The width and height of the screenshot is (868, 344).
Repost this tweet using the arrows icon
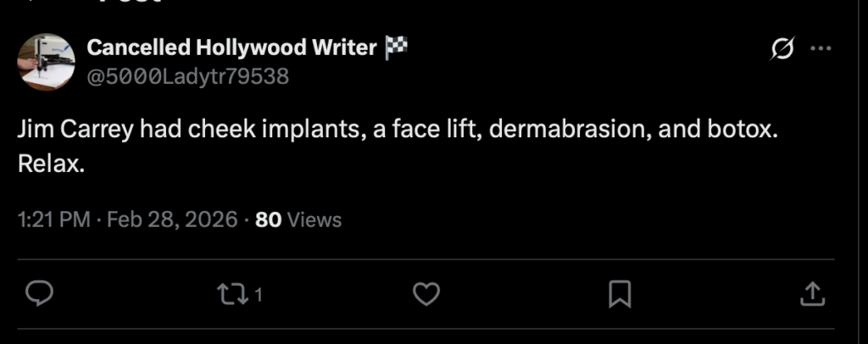coord(231,294)
